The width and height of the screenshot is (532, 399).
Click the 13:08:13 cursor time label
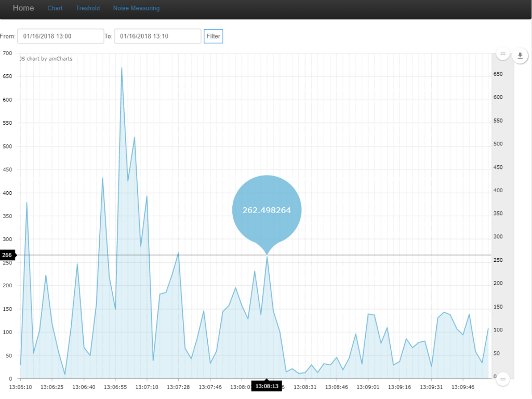tap(267, 387)
